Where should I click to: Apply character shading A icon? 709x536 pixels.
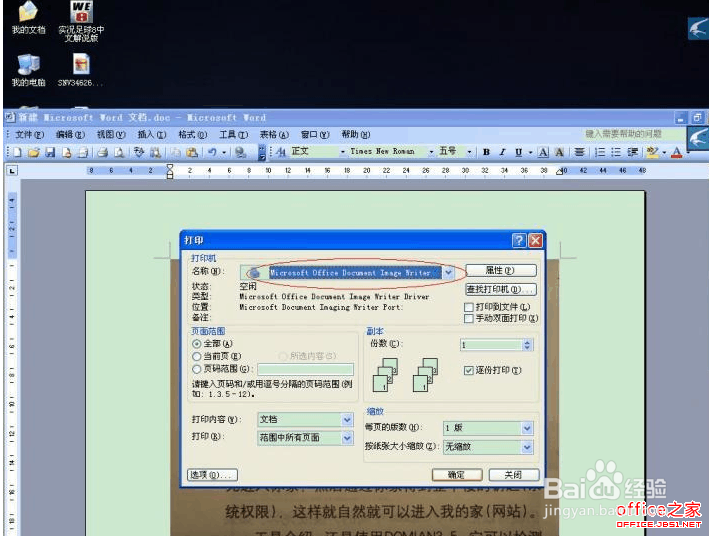[559, 152]
